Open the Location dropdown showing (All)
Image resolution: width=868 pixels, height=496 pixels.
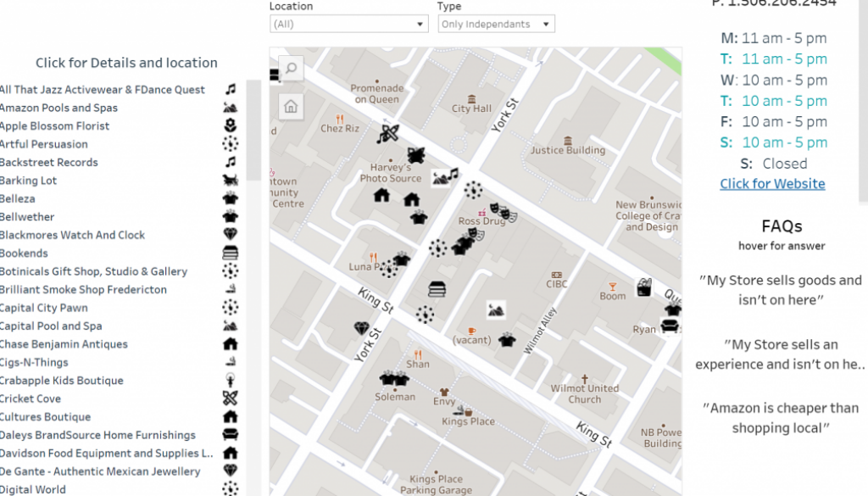348,25
